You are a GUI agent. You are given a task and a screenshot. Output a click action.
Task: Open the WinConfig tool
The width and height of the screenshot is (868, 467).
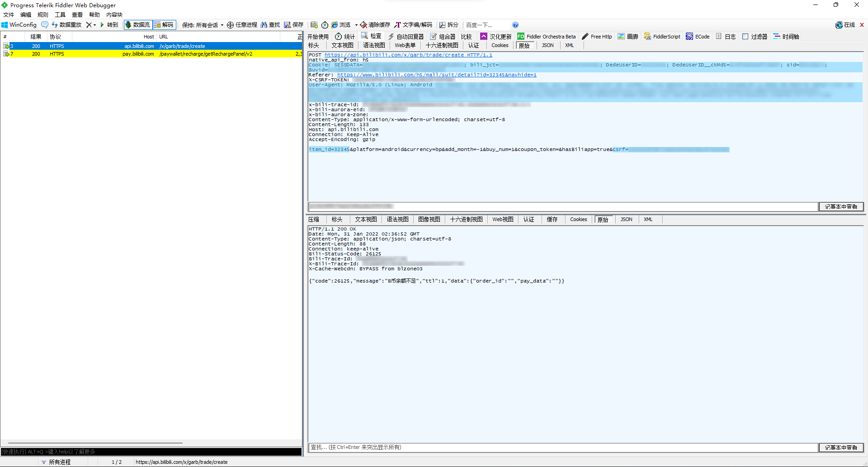pyautogui.click(x=19, y=25)
